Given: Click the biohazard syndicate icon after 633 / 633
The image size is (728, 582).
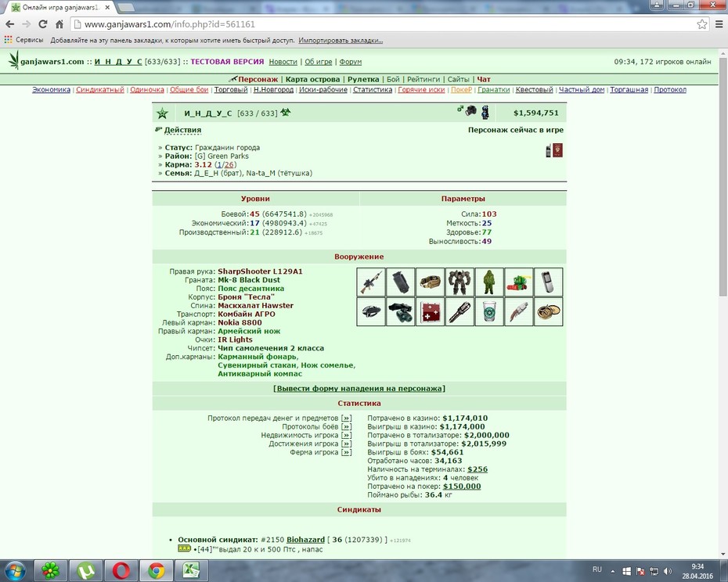Looking at the screenshot, I should click(x=285, y=112).
